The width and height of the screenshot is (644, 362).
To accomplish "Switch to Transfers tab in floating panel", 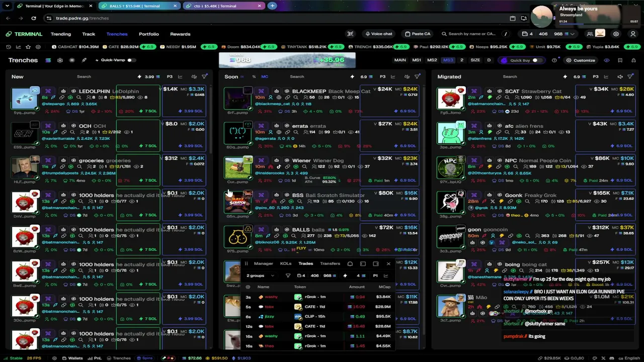I will [x=330, y=263].
